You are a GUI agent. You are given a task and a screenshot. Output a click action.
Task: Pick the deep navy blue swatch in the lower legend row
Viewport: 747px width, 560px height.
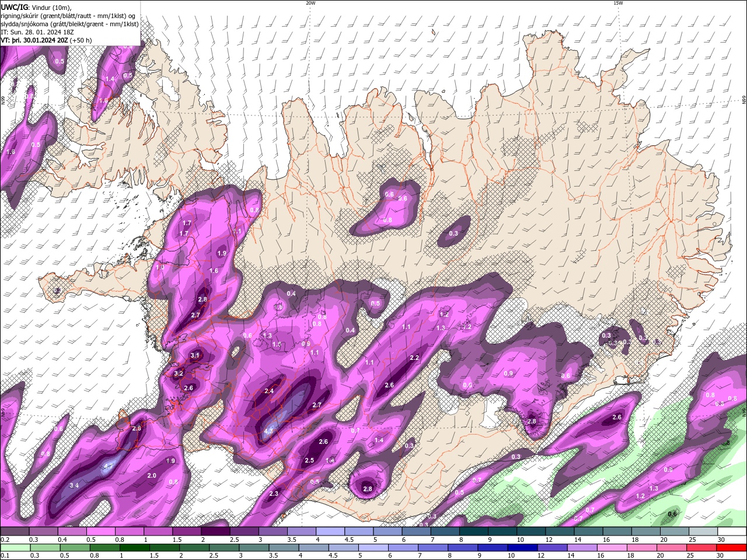pos(522,548)
